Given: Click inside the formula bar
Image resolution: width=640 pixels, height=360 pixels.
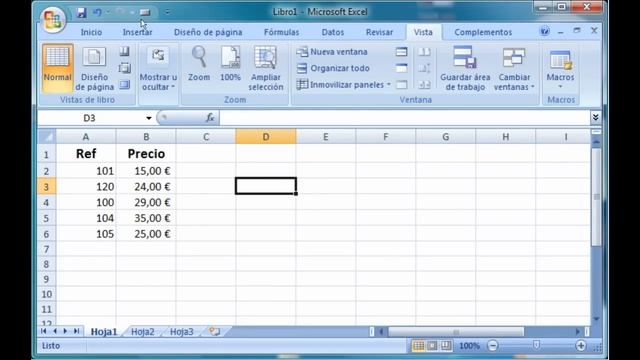Looking at the screenshot, I should click(x=404, y=118).
